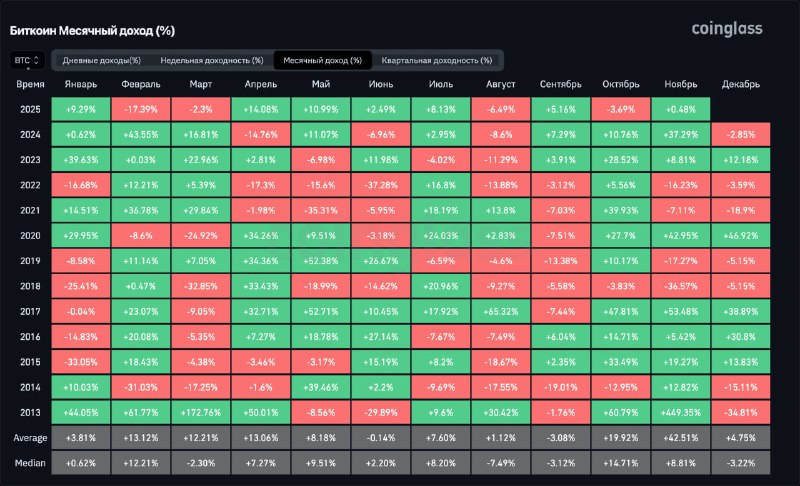Click the Январь column header

click(80, 85)
